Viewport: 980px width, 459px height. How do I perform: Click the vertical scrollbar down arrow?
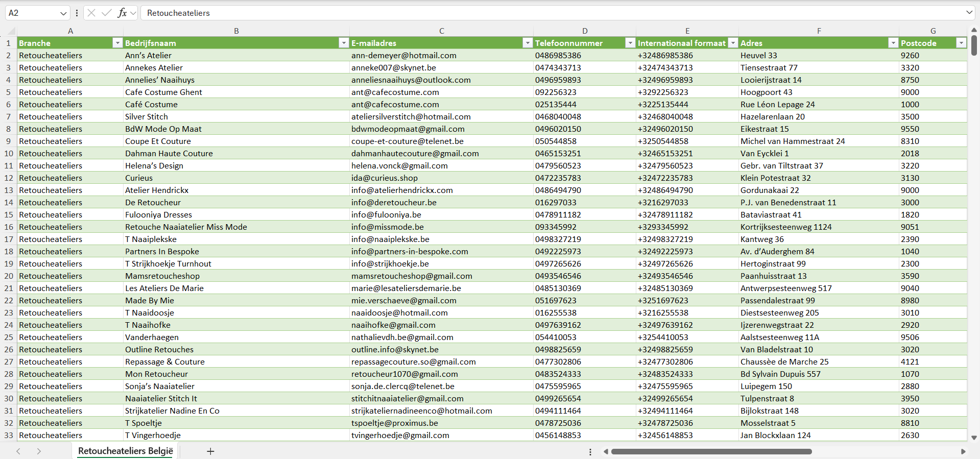(x=974, y=438)
